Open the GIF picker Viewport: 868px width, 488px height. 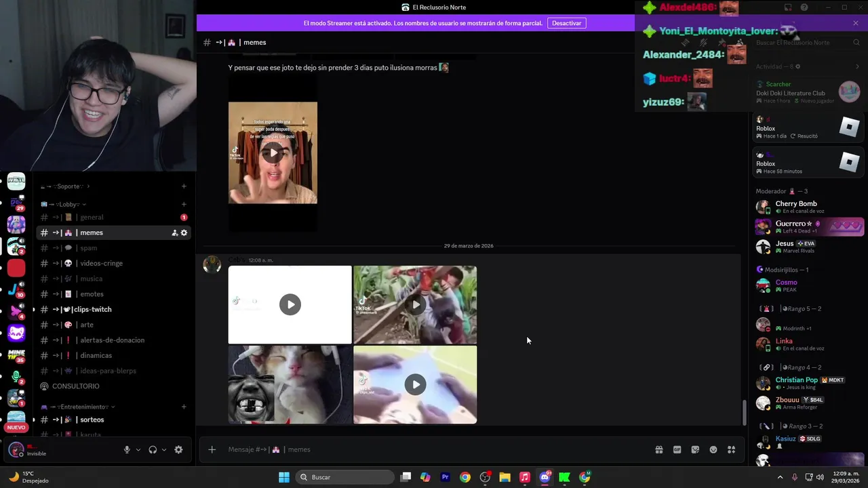[677, 449]
